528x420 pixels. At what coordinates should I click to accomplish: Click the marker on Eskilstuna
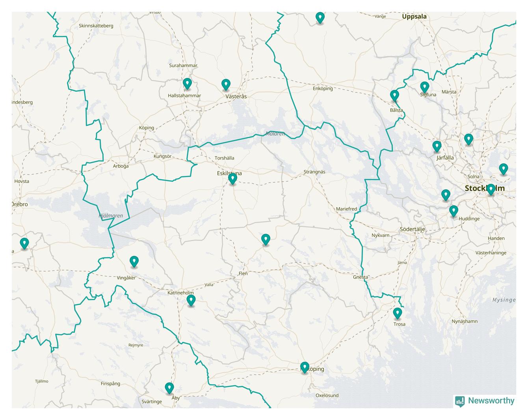click(x=233, y=179)
